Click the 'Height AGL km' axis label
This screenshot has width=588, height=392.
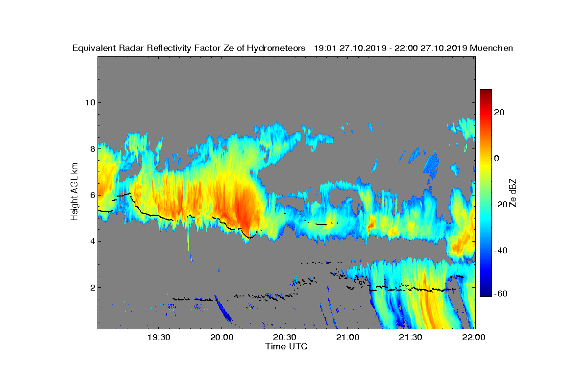click(x=75, y=193)
